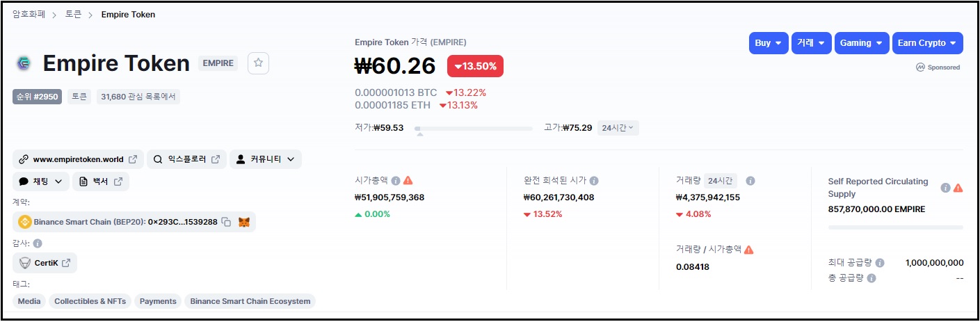Expand the Earn Crypto dropdown
This screenshot has width=980, height=322.
(x=927, y=43)
